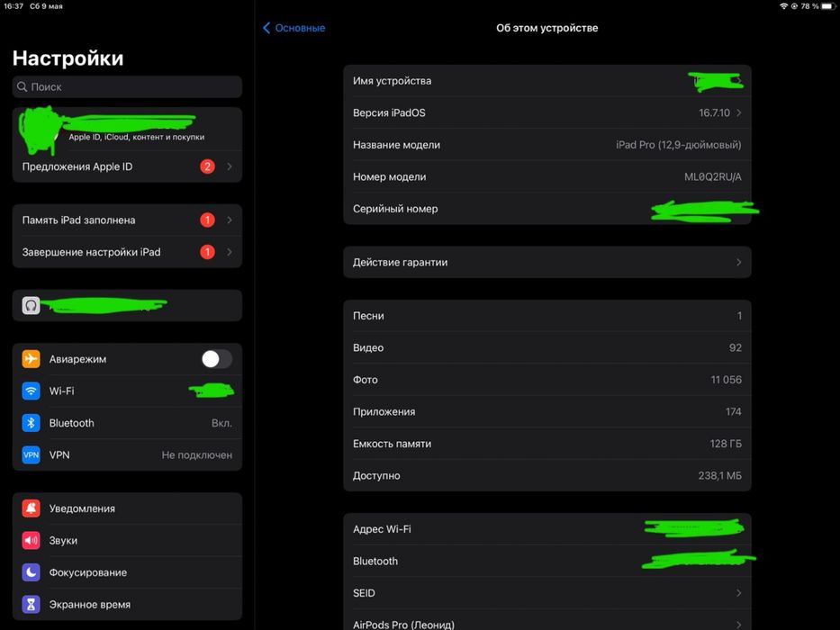The height and width of the screenshot is (630, 840).
Task: Tap the Bluetooth blue icon in sidebar
Action: point(32,423)
